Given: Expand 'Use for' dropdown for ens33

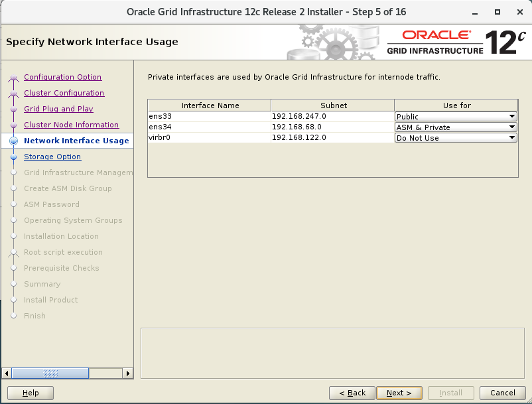Looking at the screenshot, I should click(456, 116).
